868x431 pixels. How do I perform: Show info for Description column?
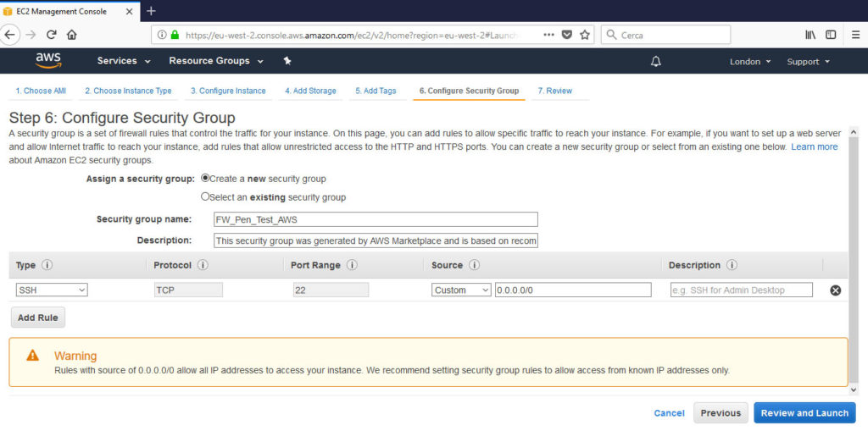732,265
